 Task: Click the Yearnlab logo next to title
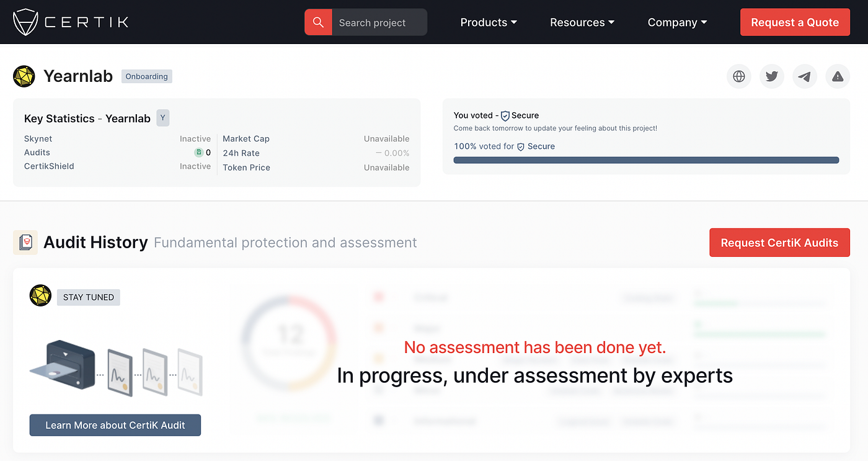(x=24, y=76)
